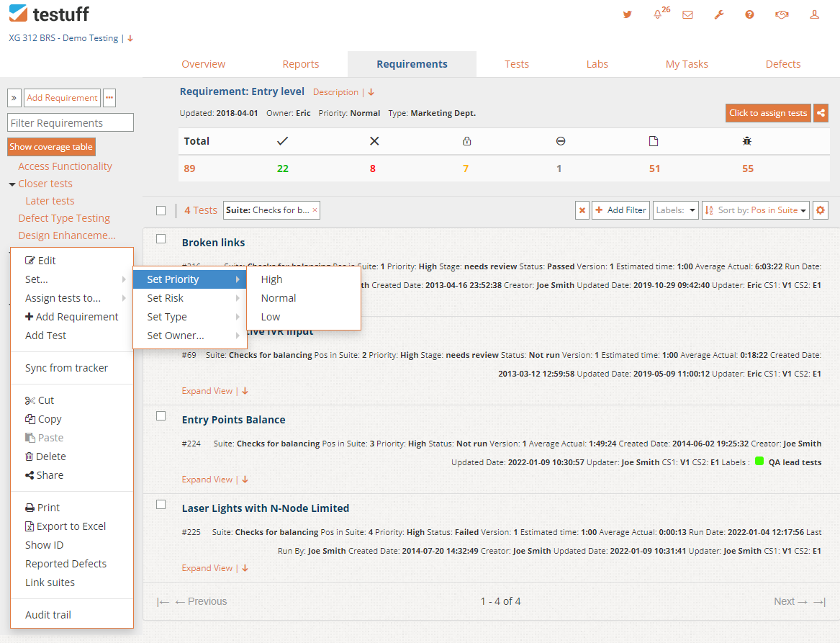
Task: Open list settings gear icon
Action: (x=820, y=210)
